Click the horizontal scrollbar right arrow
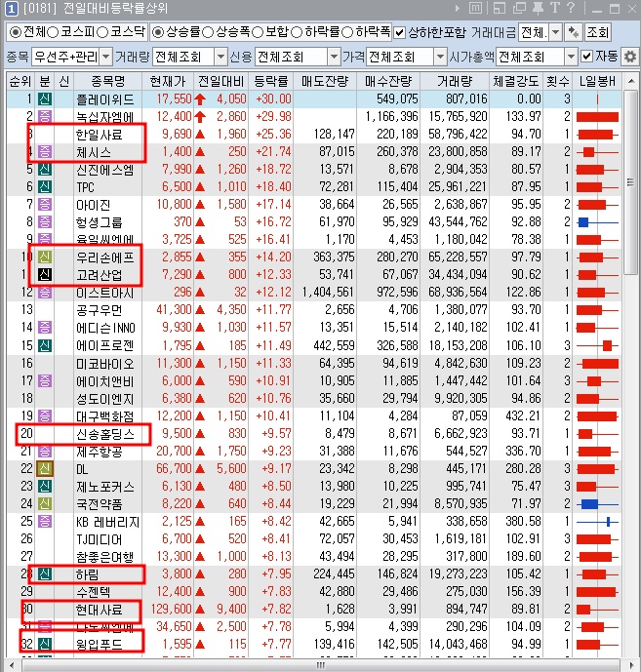Image resolution: width=641 pixels, height=672 pixels. coord(630,665)
